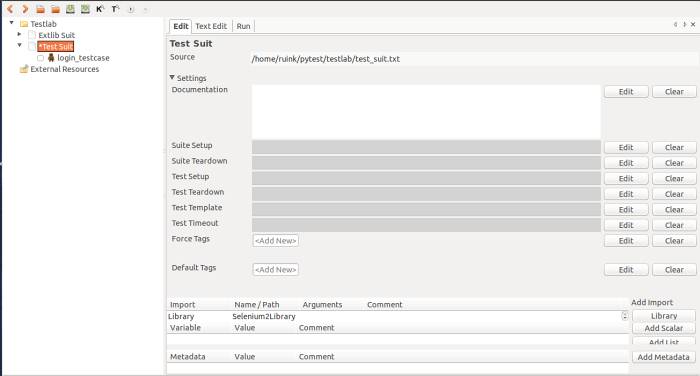Select External Resources in the tree
The width and height of the screenshot is (700, 376).
click(65, 69)
